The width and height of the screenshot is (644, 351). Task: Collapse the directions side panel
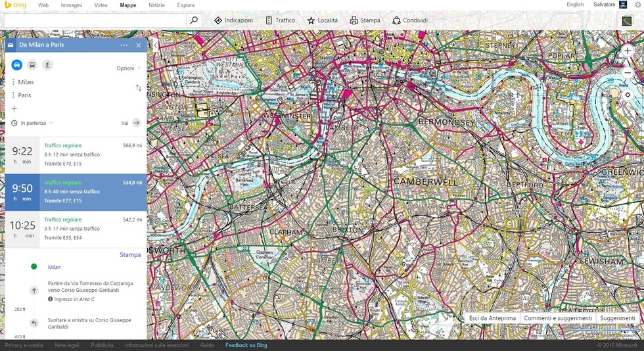156,45
